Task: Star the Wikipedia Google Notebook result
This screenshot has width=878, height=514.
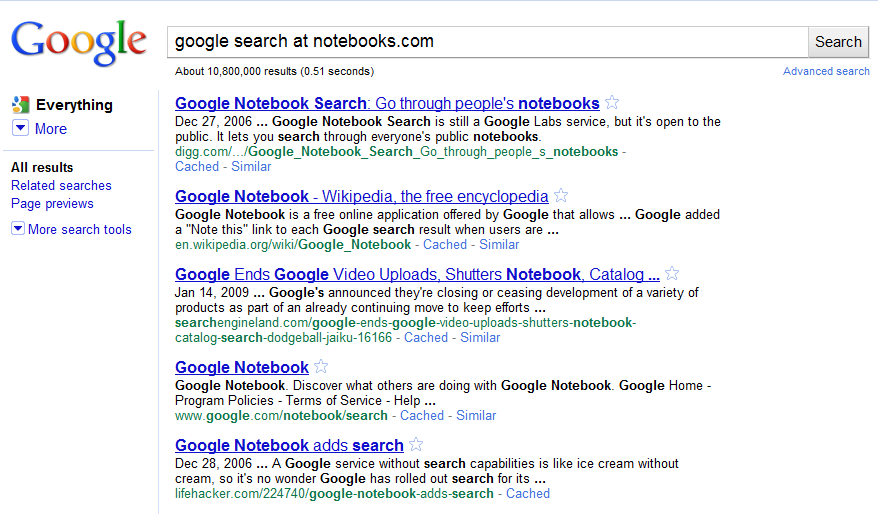Action: coord(561,195)
